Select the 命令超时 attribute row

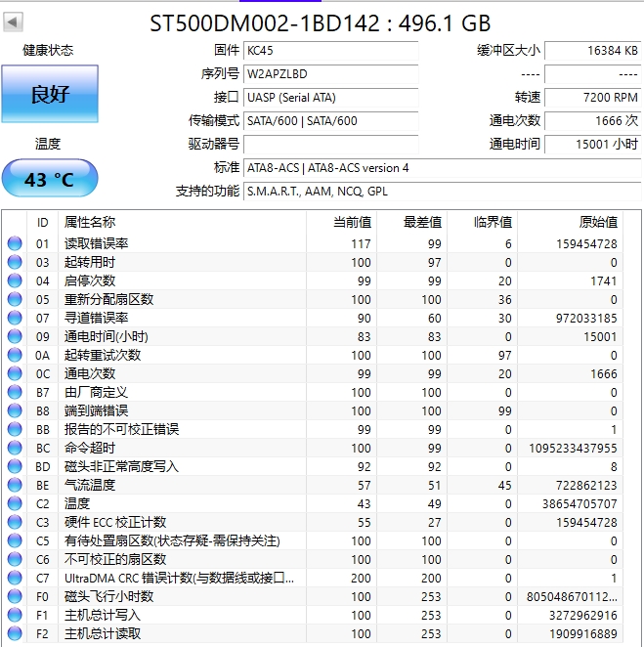point(313,448)
